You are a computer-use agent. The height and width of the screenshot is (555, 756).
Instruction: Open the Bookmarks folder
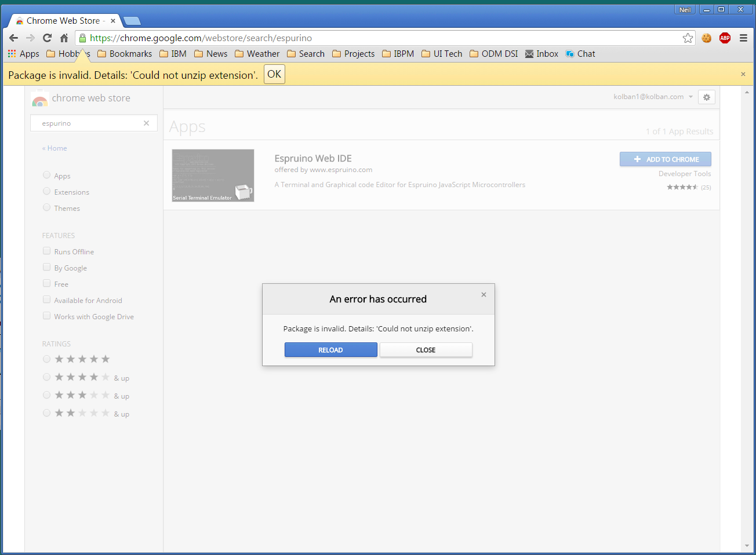coord(125,54)
